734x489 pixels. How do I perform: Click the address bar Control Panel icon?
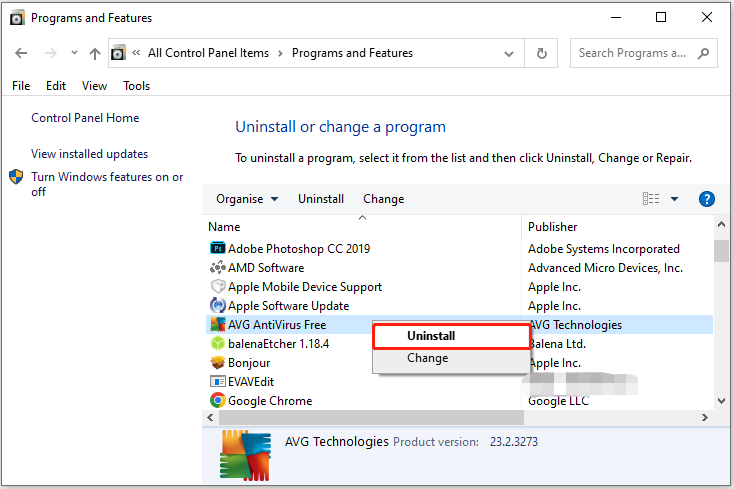pos(118,53)
